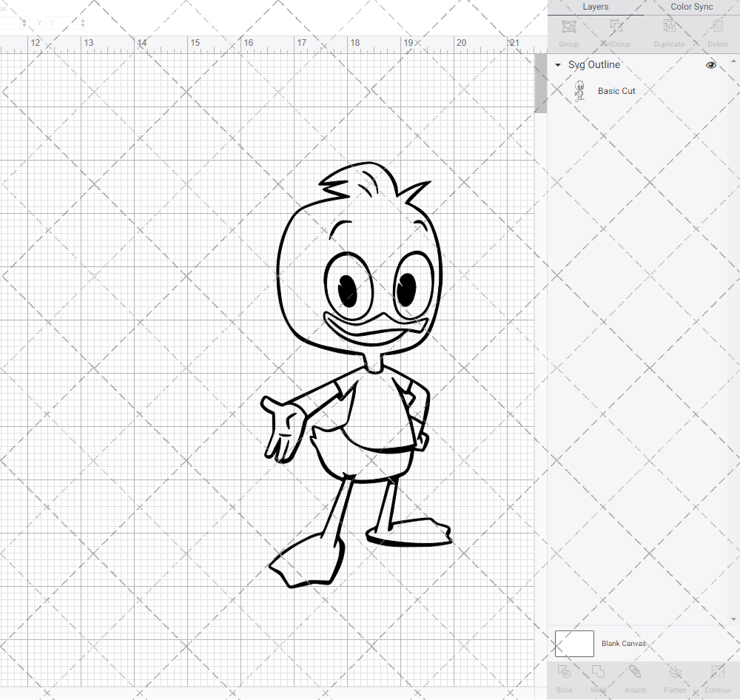Select the Basic Cut layer entry
Image resolution: width=740 pixels, height=700 pixels.
point(616,90)
